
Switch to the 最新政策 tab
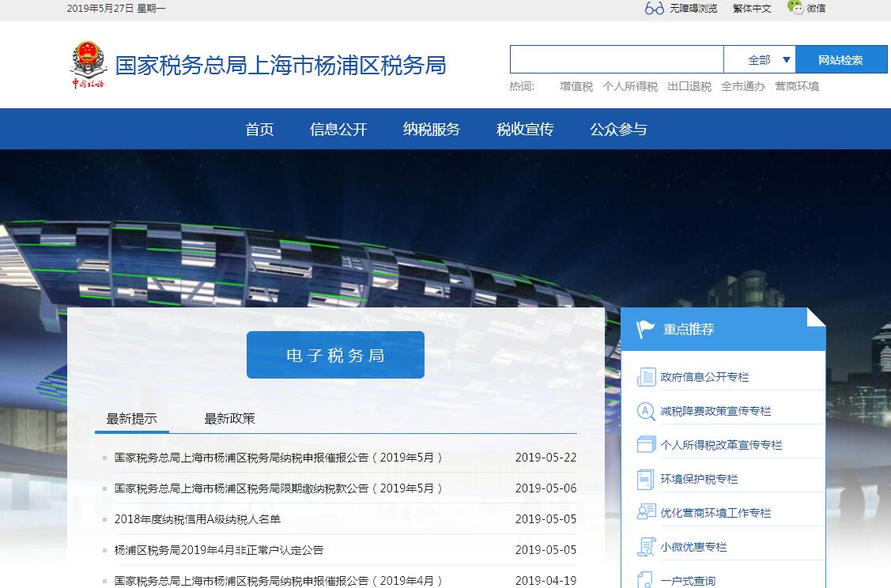point(229,419)
